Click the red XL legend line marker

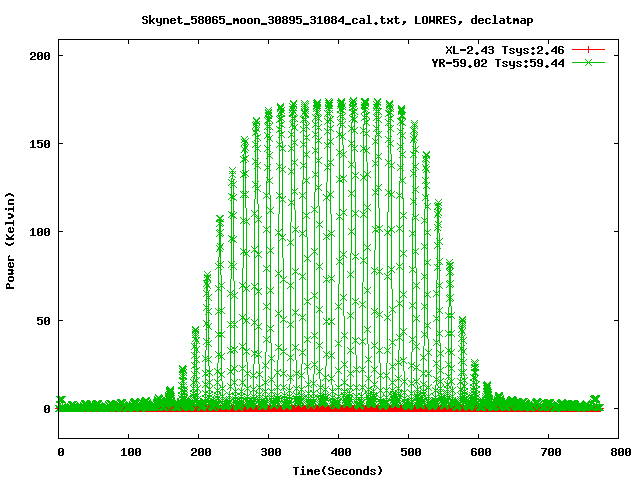(x=588, y=50)
